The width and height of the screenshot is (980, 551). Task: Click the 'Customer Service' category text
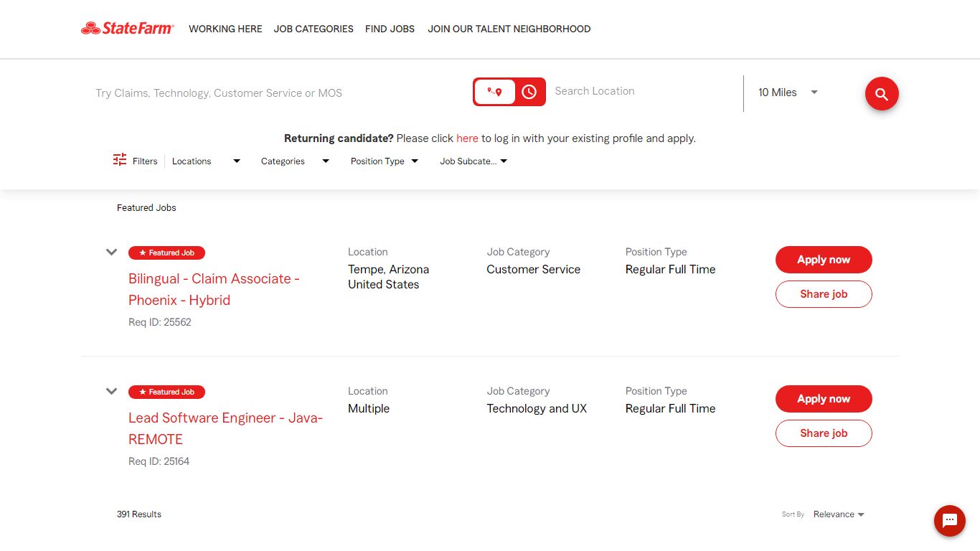click(x=534, y=269)
